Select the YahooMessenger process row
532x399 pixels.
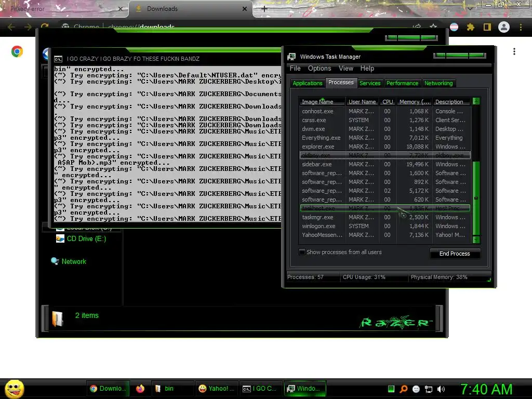(x=385, y=235)
